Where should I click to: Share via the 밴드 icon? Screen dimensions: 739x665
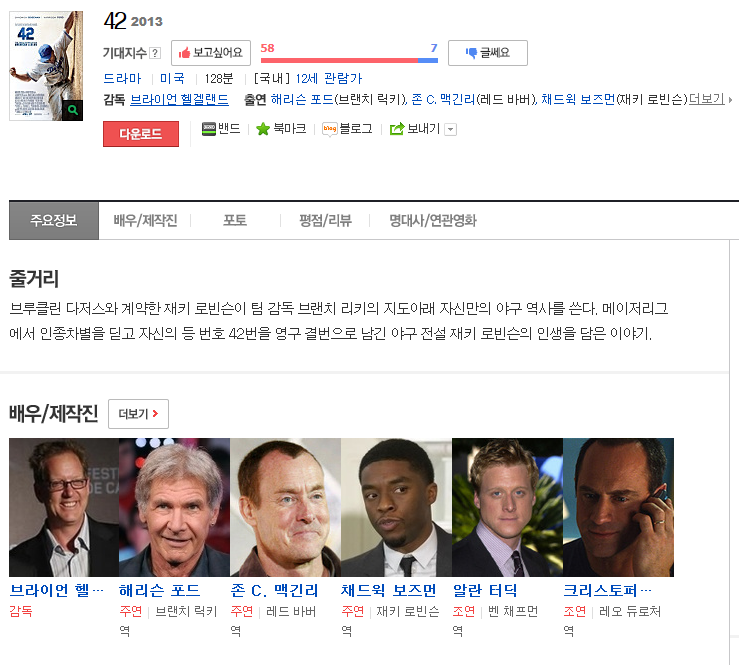click(x=209, y=129)
